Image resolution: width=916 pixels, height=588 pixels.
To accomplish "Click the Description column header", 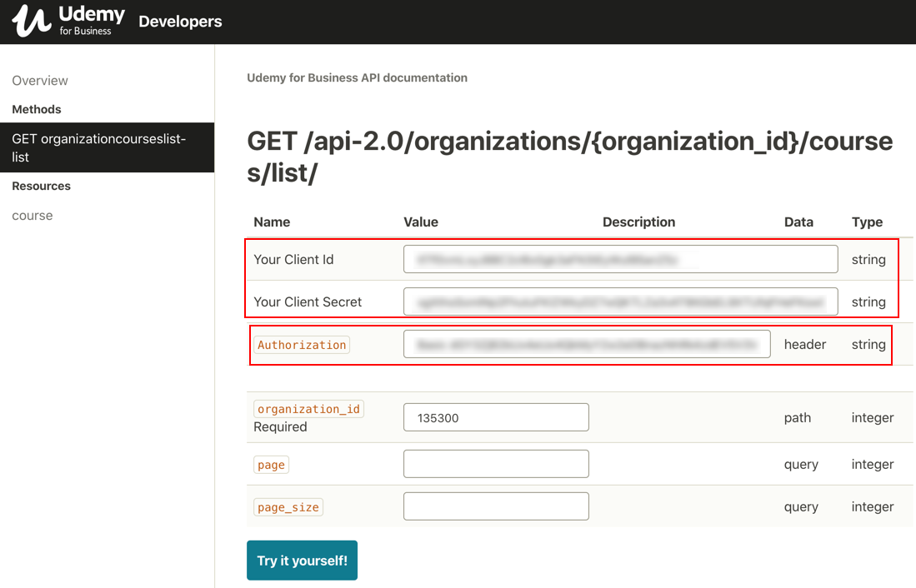I will [x=638, y=222].
